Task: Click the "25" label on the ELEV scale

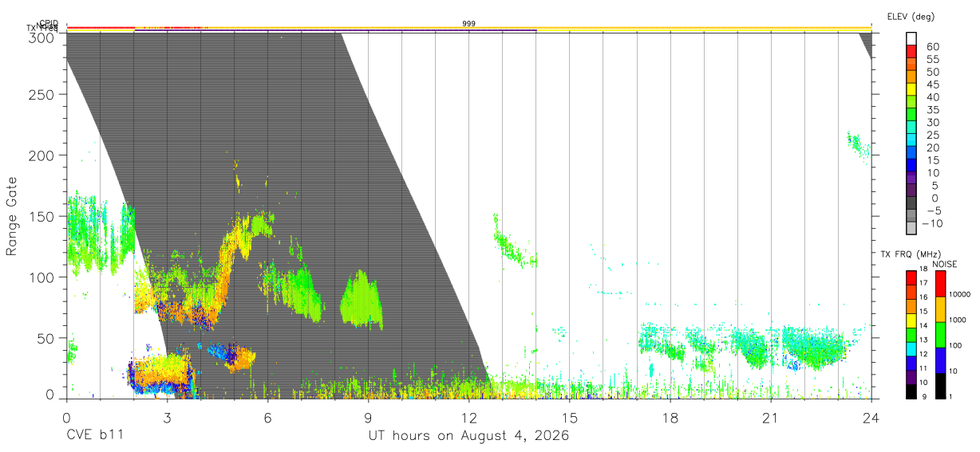Action: click(931, 135)
